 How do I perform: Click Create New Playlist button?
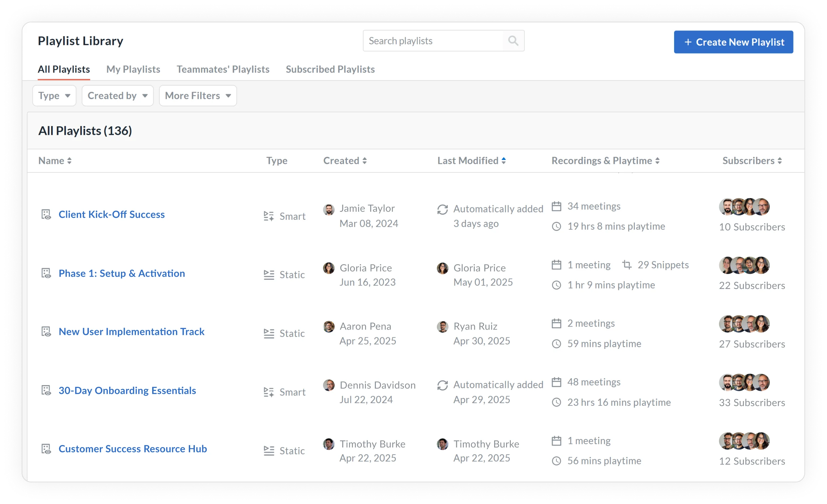[x=733, y=42]
